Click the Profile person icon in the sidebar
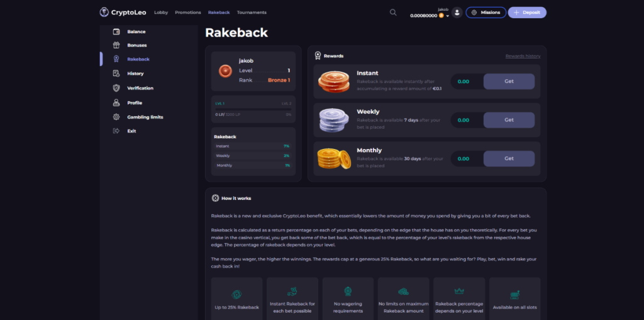 tap(116, 102)
